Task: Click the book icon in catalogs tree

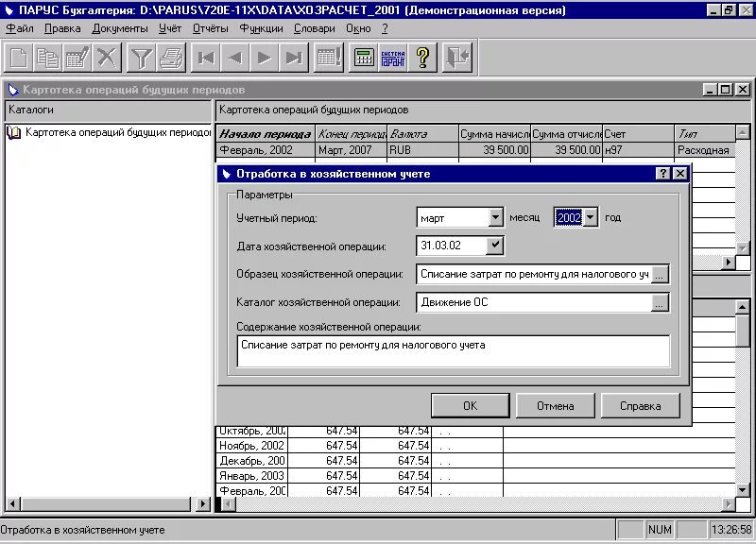Action: [14, 132]
